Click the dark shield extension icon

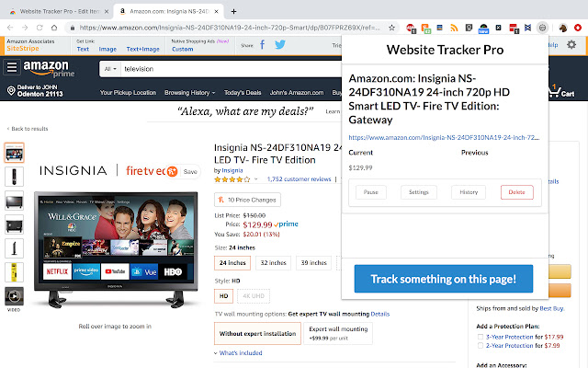pyautogui.click(x=469, y=28)
